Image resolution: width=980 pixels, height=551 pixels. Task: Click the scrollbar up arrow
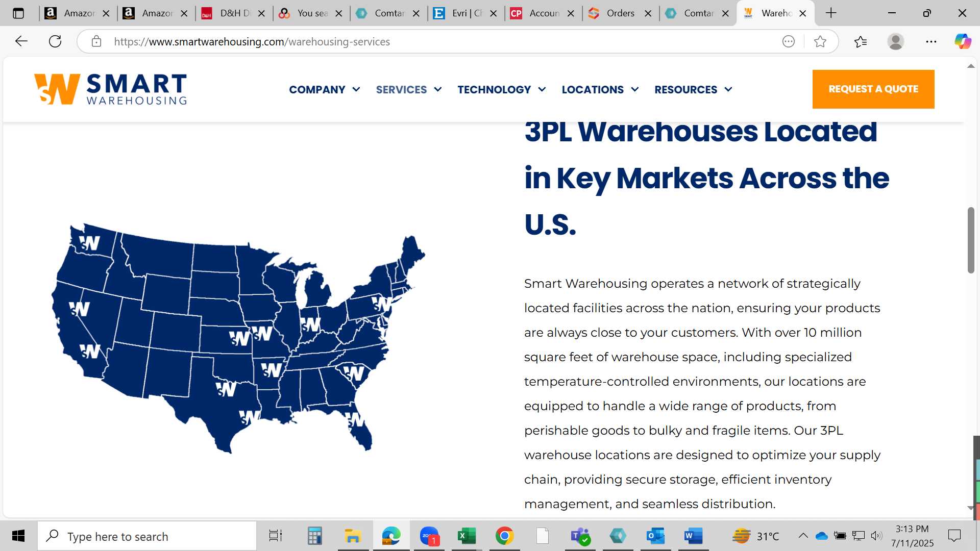971,66
